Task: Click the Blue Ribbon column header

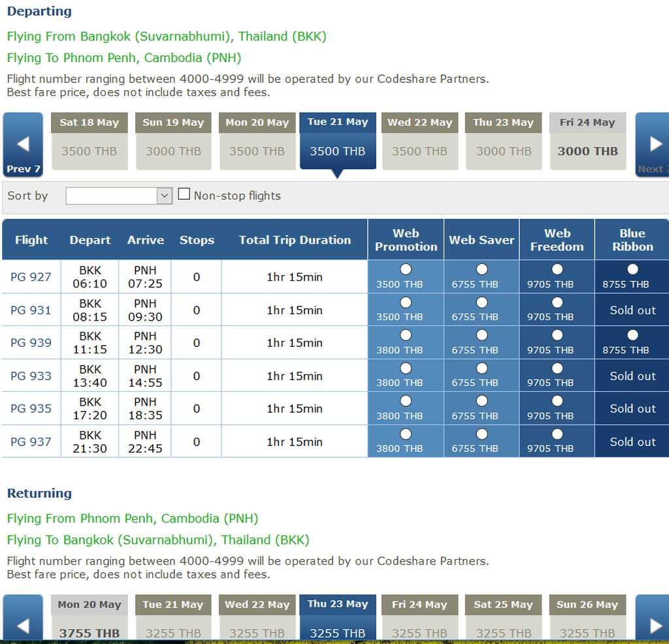Action: pos(632,240)
